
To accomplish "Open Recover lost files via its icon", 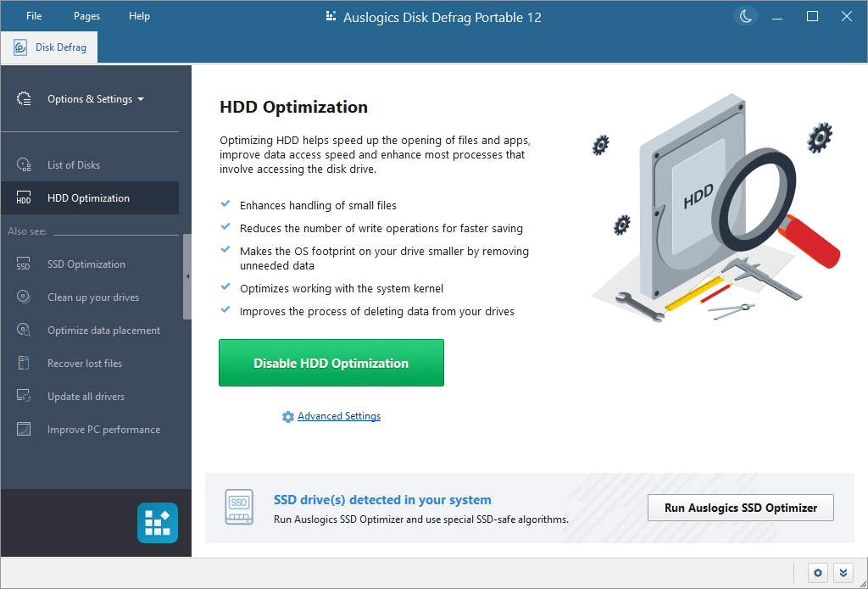I will (25, 363).
